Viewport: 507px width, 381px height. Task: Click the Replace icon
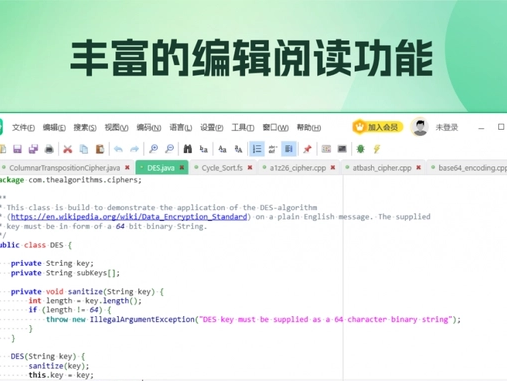[204, 149]
